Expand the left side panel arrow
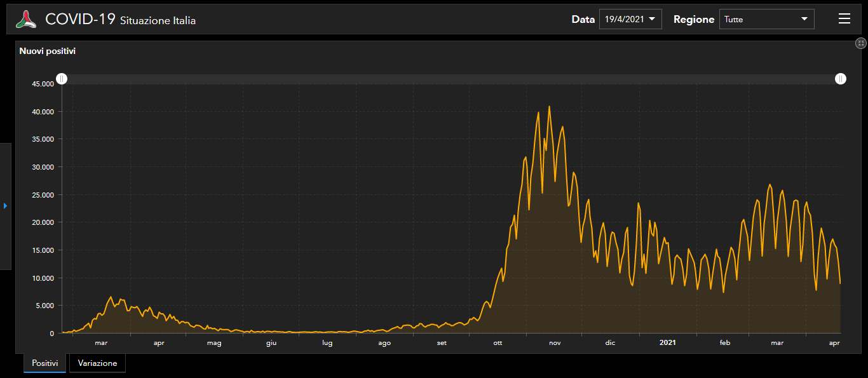Screen dimensions: 868x378 pos(5,206)
